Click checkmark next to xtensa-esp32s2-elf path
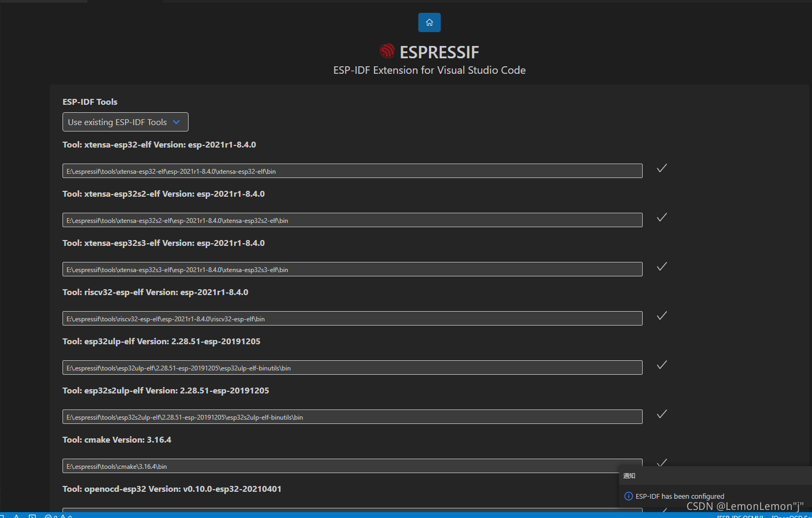This screenshot has width=812, height=518. (x=662, y=218)
